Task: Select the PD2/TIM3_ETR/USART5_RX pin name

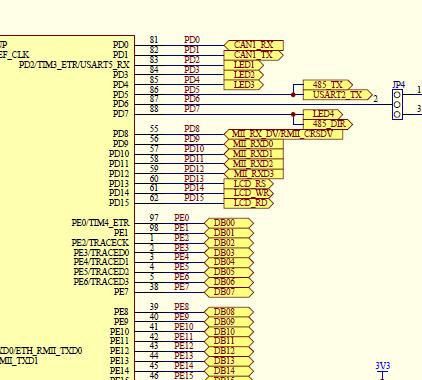Action: tap(74, 65)
